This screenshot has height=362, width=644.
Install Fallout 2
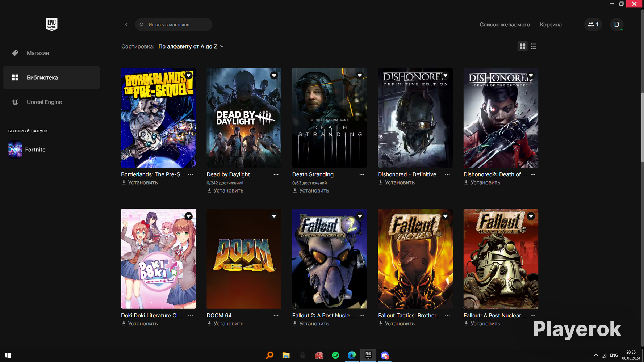click(x=311, y=324)
